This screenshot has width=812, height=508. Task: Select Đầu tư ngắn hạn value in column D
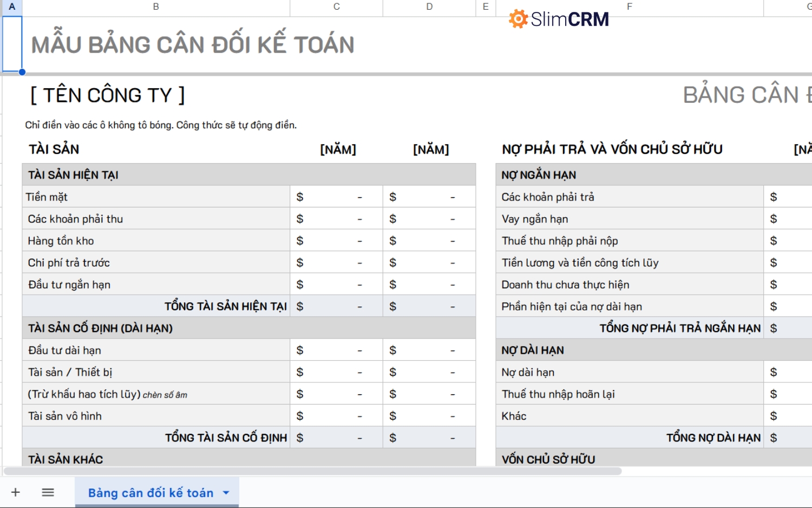click(429, 285)
